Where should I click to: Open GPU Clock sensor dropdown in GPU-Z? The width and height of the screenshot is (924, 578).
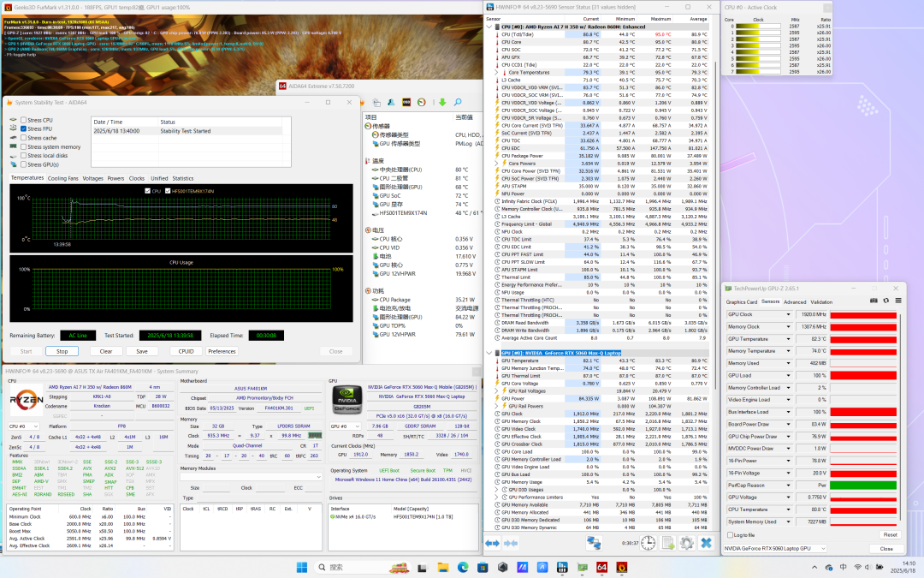[x=788, y=314]
